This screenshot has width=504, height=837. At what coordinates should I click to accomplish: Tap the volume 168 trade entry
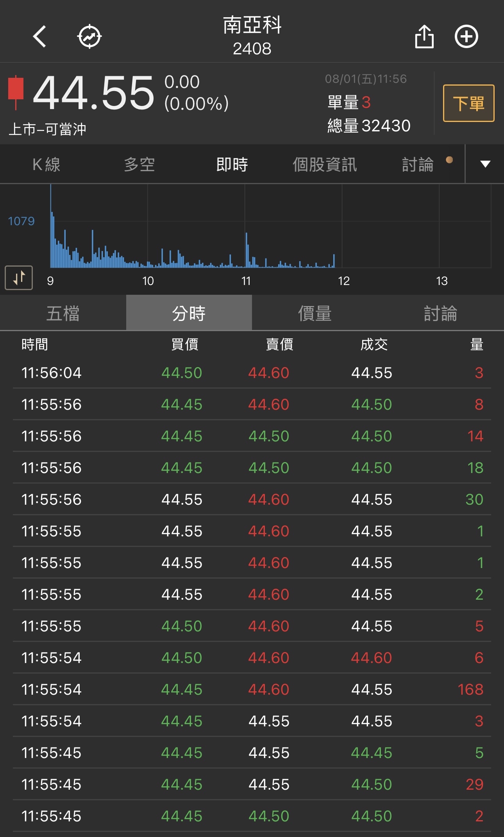click(x=471, y=690)
